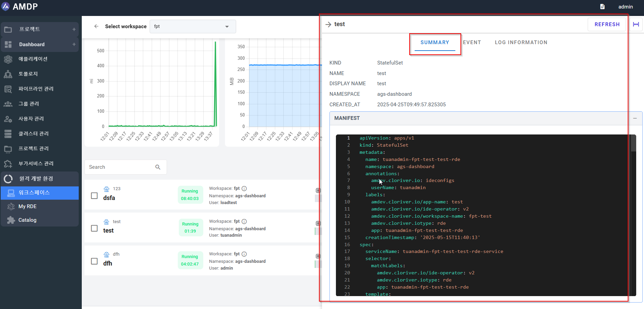Open the 부가서비스 관리 puzzle icon
This screenshot has width=644, height=309.
(x=8, y=164)
